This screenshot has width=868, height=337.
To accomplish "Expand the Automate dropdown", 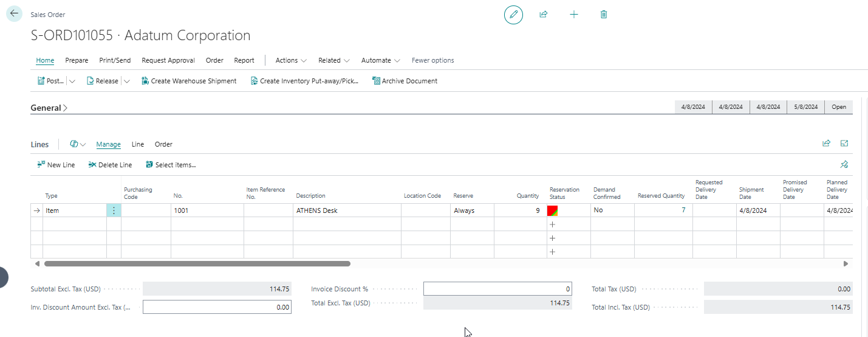I will 381,60.
